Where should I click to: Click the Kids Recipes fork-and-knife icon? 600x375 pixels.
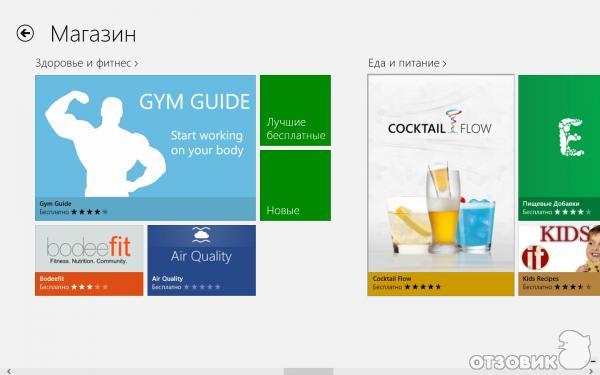[x=535, y=257]
